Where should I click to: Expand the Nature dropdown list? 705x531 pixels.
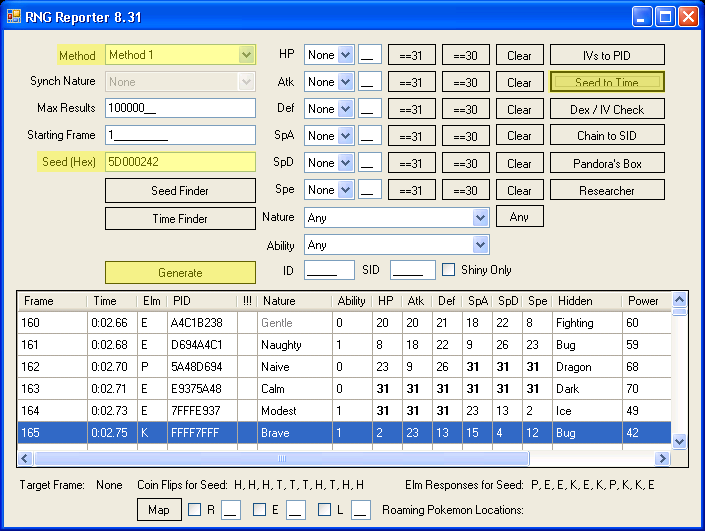tap(480, 217)
